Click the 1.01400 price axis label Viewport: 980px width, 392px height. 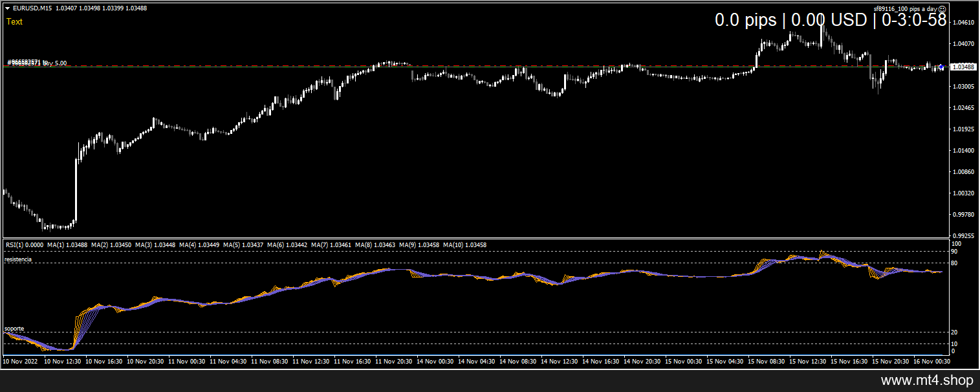(964, 151)
